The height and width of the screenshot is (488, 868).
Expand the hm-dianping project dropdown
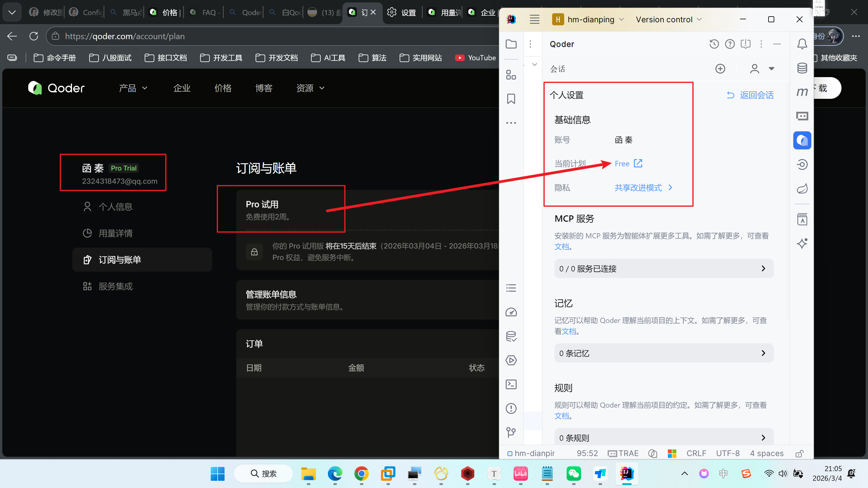pos(588,20)
